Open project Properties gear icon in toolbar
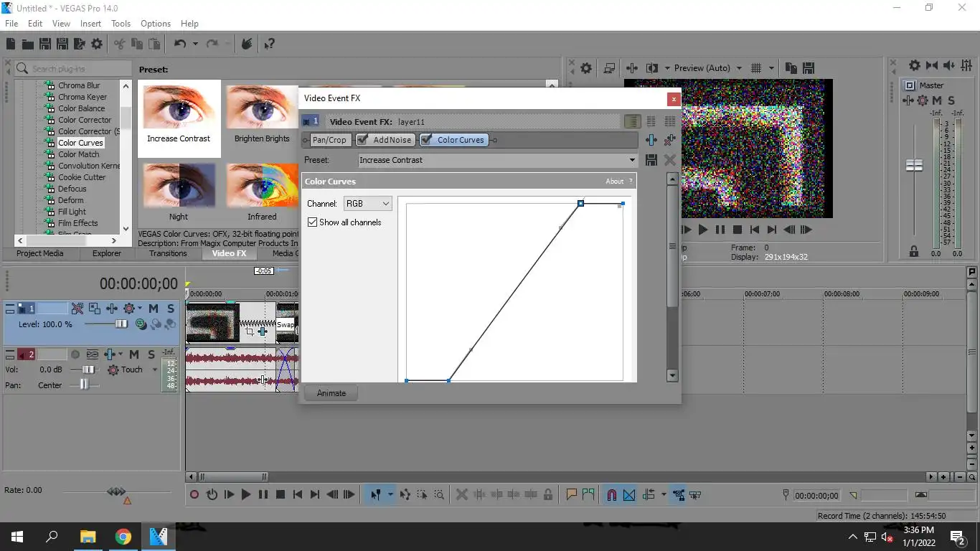 97,44
